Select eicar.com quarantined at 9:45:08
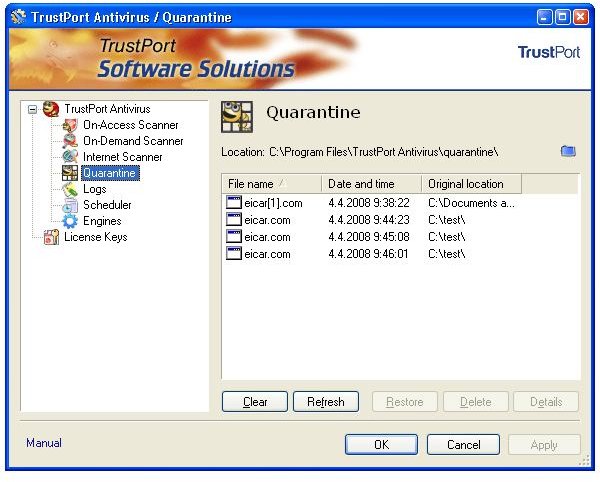 [267, 237]
